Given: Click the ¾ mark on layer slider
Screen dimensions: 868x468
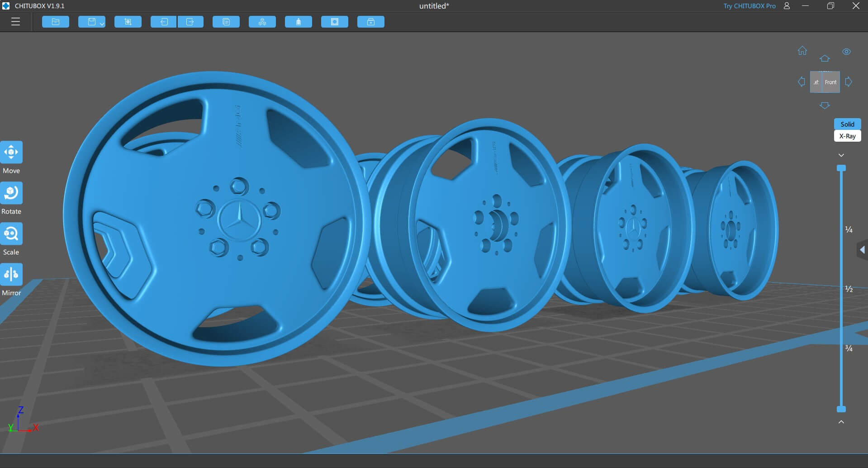Looking at the screenshot, I should (x=849, y=348).
